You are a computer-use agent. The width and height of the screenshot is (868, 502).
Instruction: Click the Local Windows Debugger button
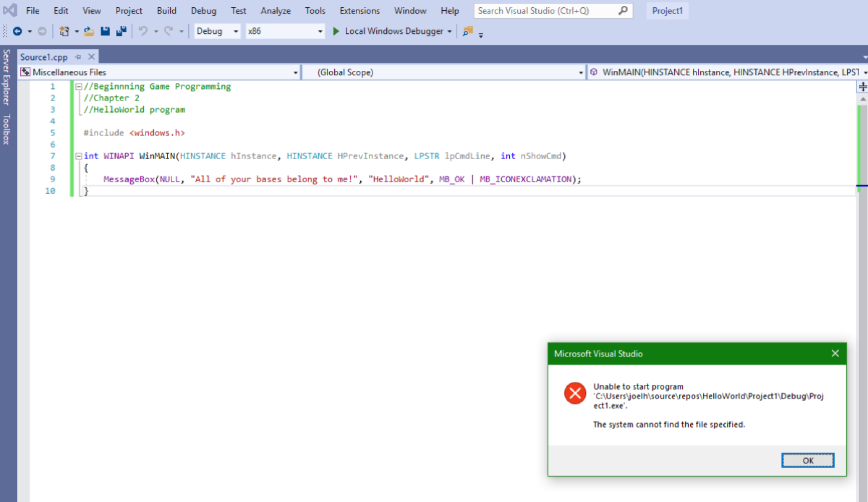pyautogui.click(x=393, y=31)
